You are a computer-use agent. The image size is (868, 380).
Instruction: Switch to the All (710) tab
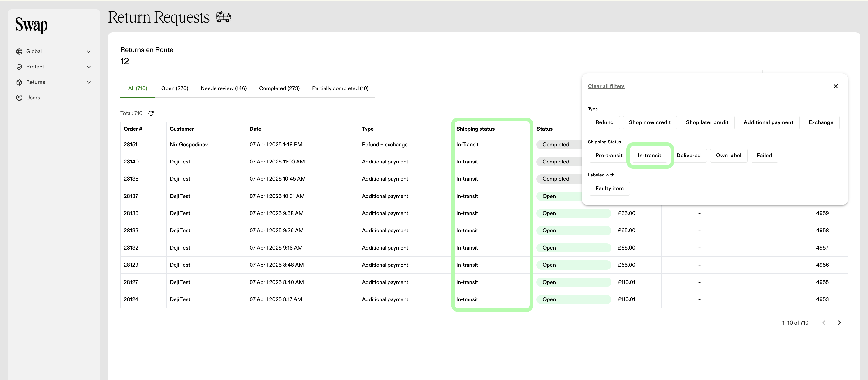click(x=137, y=88)
